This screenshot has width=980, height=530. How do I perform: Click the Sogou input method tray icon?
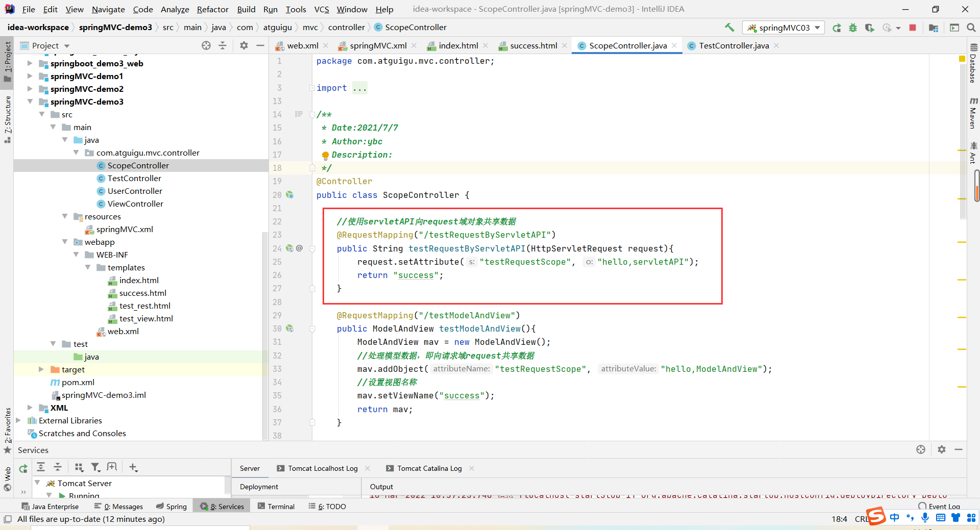[x=875, y=516]
